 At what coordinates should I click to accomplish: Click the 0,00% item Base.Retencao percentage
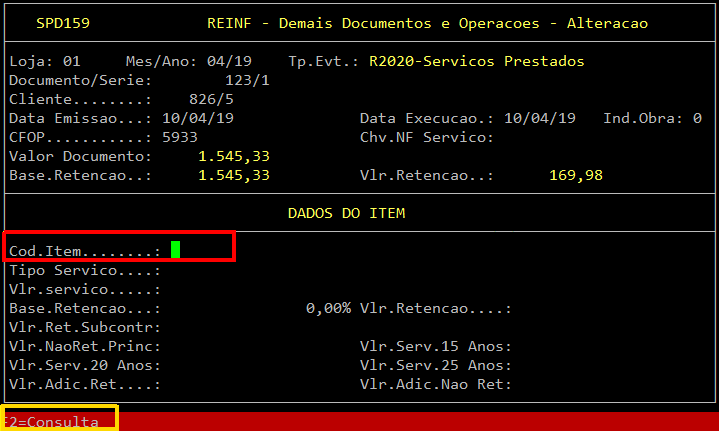click(328, 308)
